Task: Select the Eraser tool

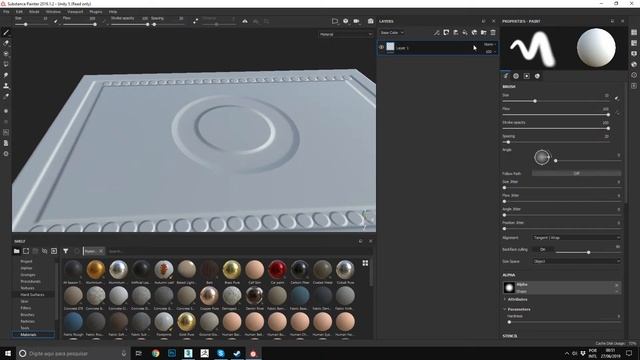Action: [x=6, y=43]
